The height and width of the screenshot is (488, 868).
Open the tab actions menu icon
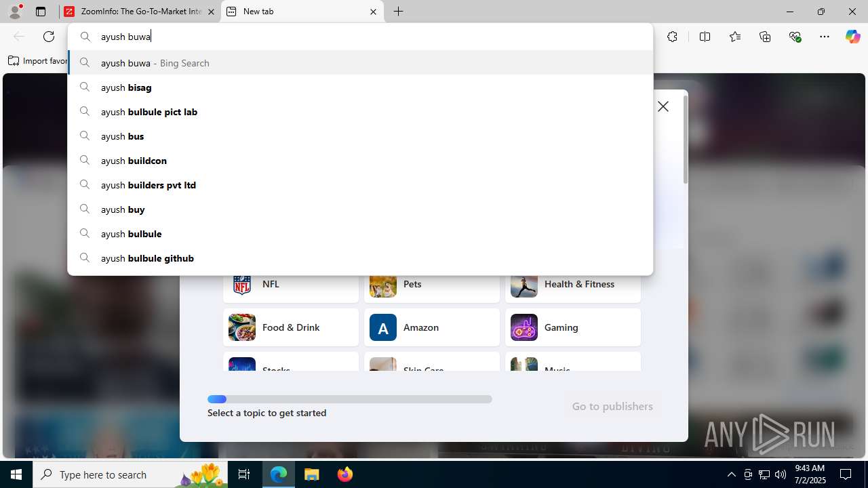pyautogui.click(x=41, y=12)
